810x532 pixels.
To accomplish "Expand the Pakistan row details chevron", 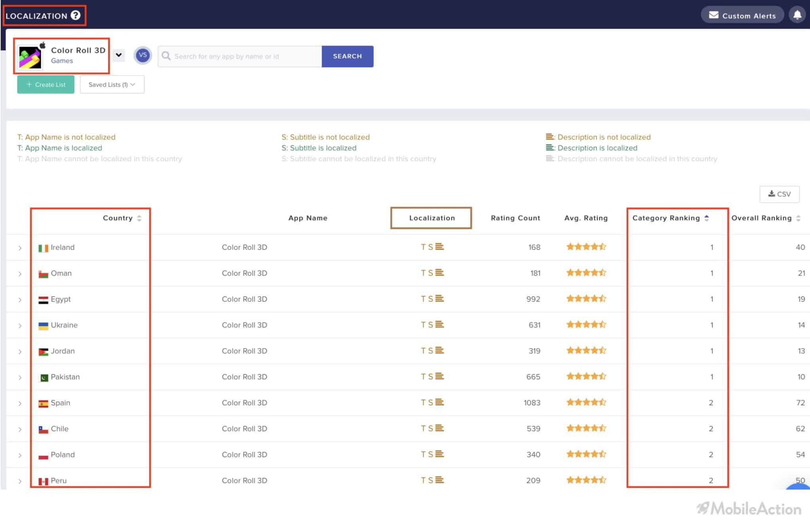I will 20,377.
